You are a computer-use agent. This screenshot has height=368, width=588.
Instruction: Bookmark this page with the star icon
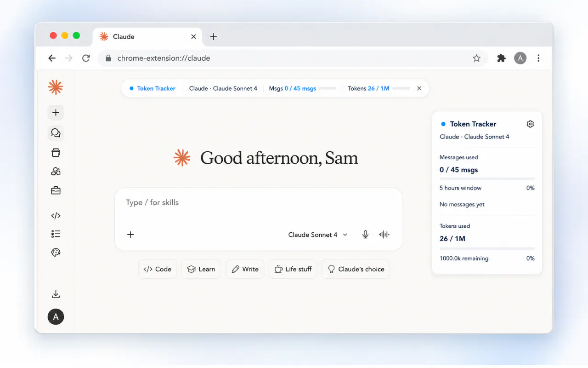click(476, 58)
